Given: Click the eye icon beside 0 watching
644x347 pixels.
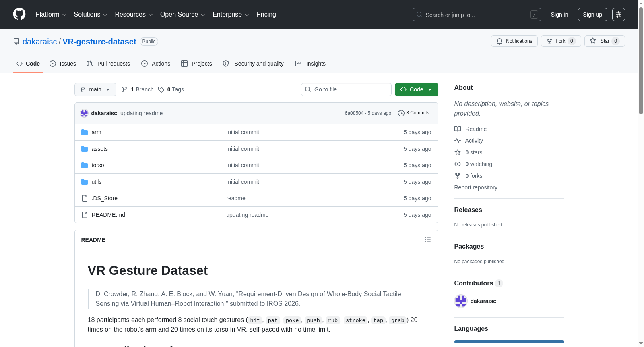Looking at the screenshot, I should pyautogui.click(x=458, y=164).
